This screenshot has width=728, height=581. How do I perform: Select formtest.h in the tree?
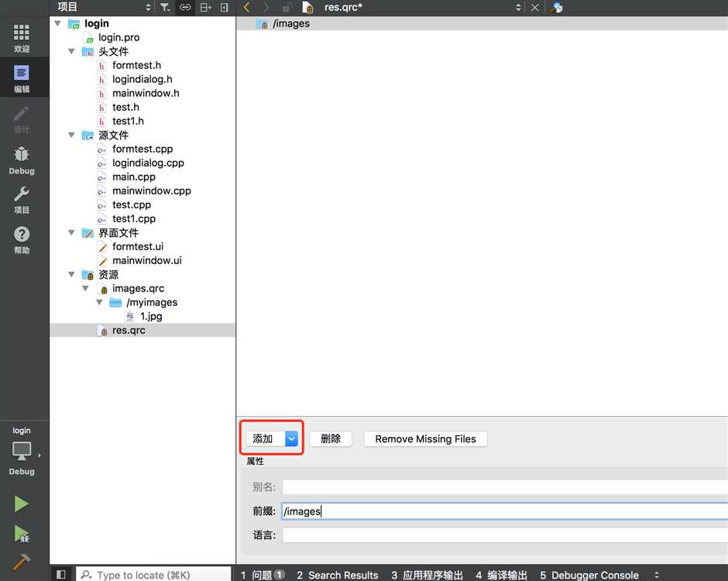tap(136, 65)
